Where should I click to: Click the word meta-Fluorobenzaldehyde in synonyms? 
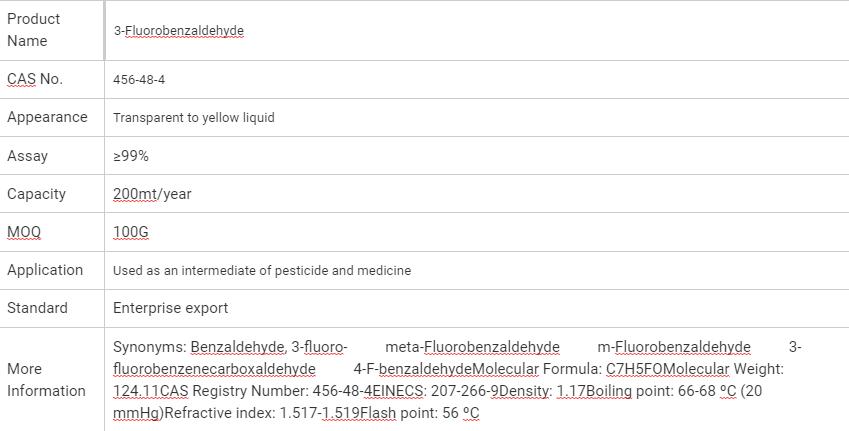[x=472, y=347]
